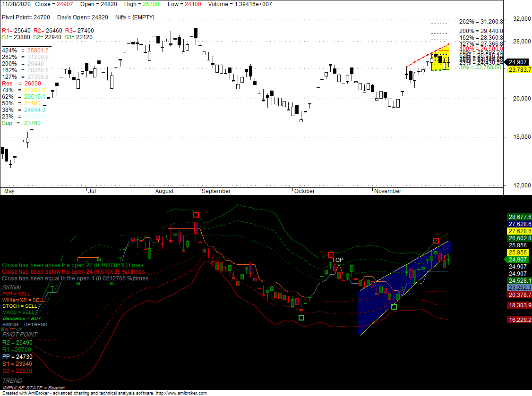Click the red '18,303.9' axis tag
532x396 pixels.
(520, 305)
